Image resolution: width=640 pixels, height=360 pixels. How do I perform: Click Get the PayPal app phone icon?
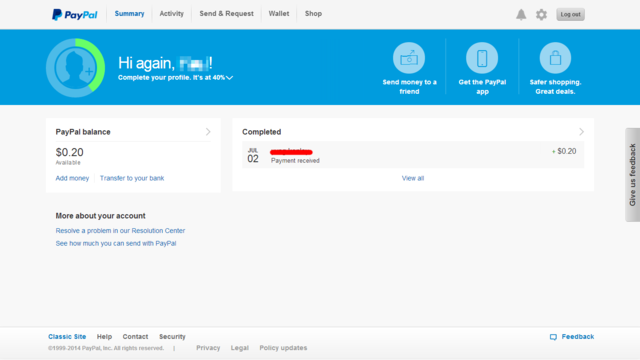(x=482, y=58)
